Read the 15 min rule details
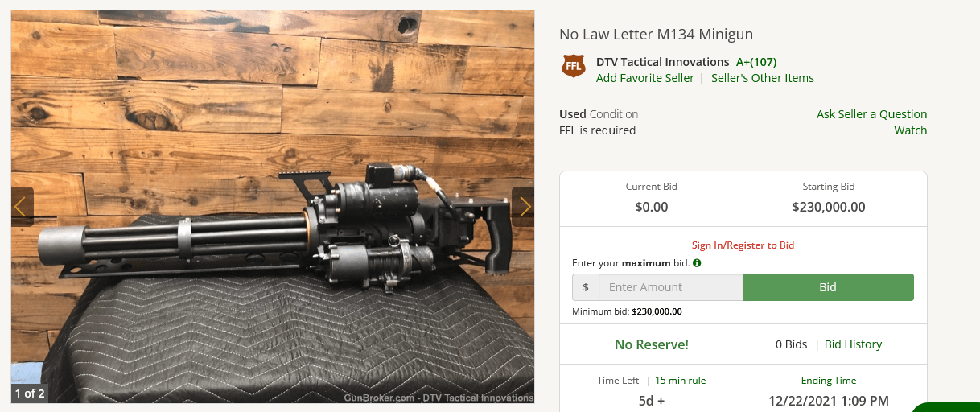980x412 pixels. (x=680, y=381)
